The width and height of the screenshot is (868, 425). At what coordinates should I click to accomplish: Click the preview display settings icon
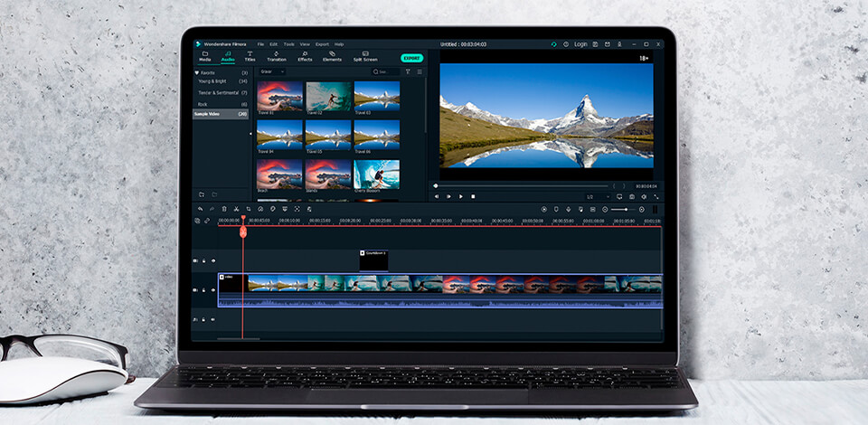coord(619,196)
